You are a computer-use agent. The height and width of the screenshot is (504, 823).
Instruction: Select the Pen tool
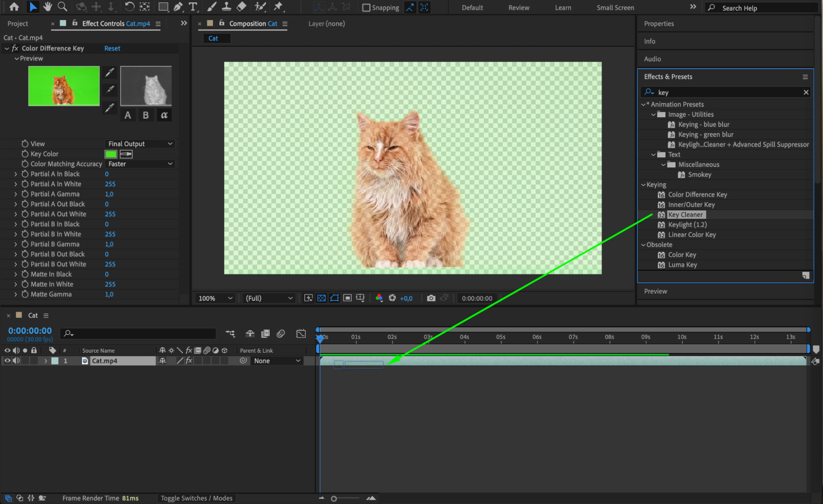[x=178, y=7]
